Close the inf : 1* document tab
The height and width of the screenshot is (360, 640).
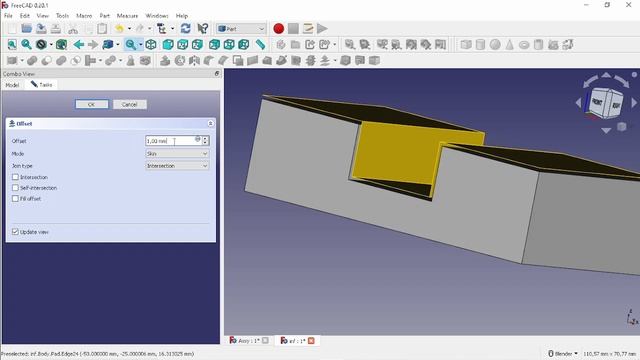pos(311,340)
